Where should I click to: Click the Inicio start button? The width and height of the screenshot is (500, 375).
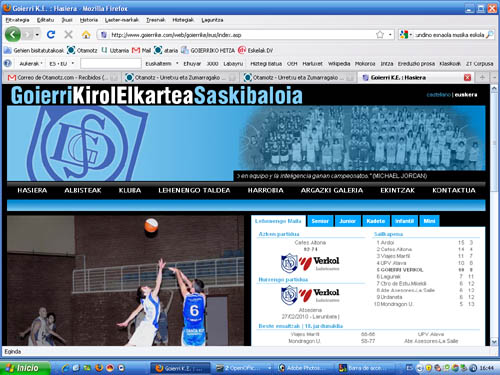point(25,368)
